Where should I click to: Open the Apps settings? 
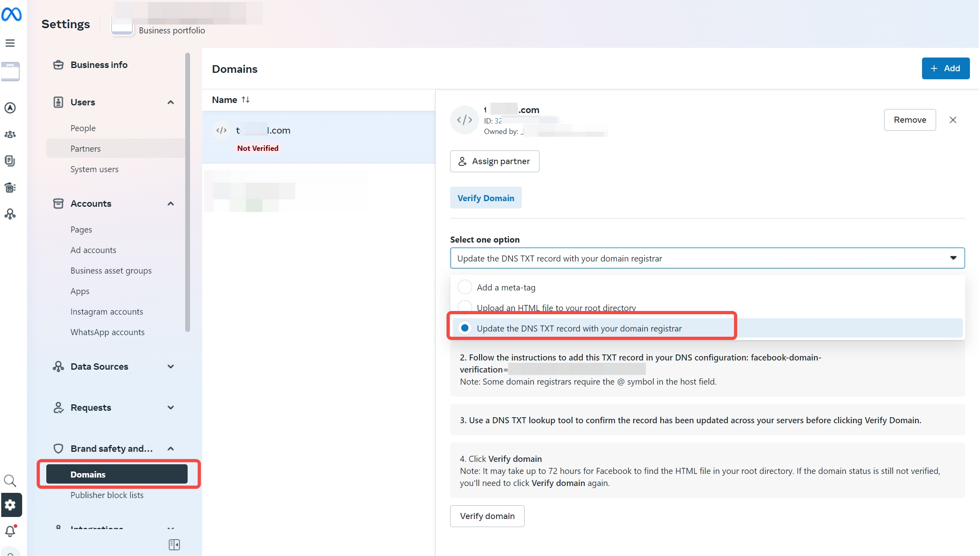tap(80, 291)
